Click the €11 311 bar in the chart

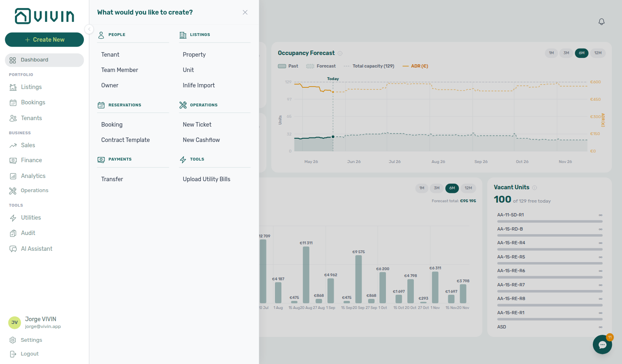coord(306,275)
